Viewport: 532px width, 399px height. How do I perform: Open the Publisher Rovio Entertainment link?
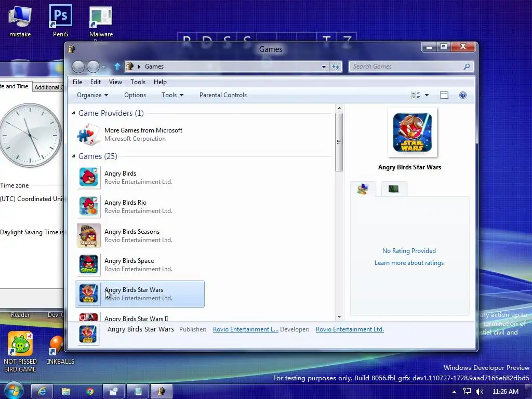pyautogui.click(x=246, y=329)
